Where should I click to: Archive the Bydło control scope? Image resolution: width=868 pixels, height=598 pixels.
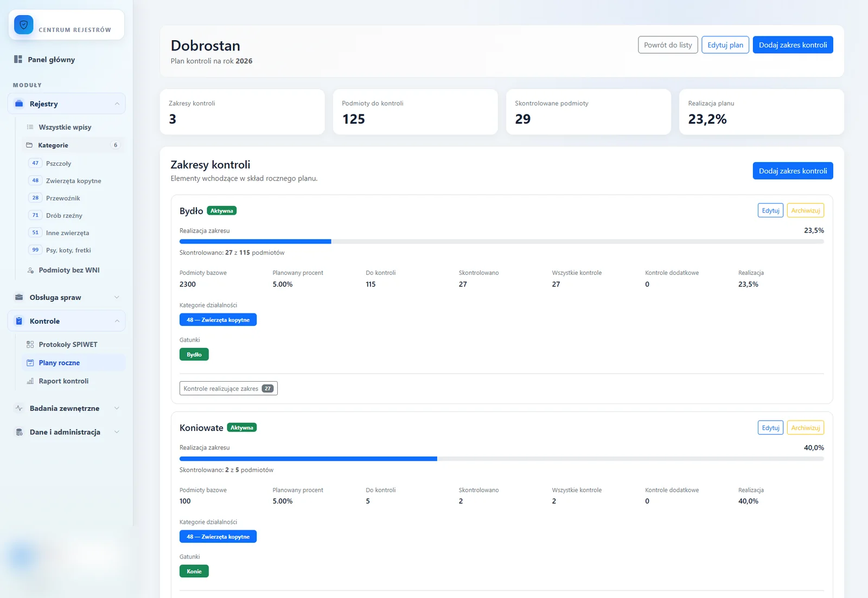click(x=805, y=210)
